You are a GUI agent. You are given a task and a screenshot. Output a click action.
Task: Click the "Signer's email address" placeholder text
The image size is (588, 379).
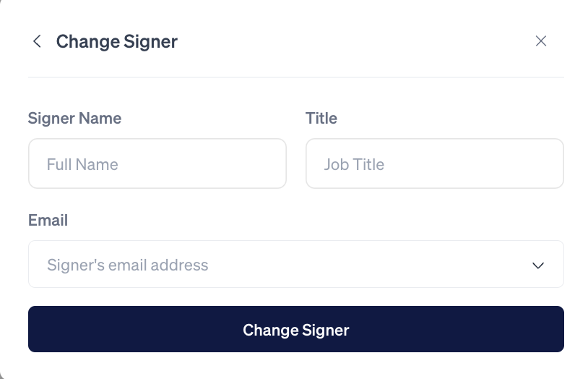coord(128,265)
